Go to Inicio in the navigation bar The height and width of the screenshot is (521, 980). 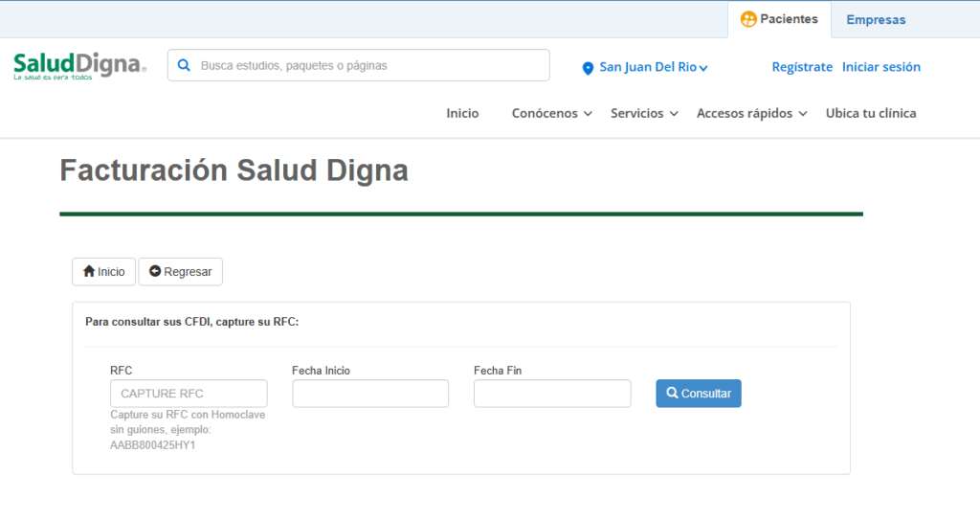coord(462,113)
